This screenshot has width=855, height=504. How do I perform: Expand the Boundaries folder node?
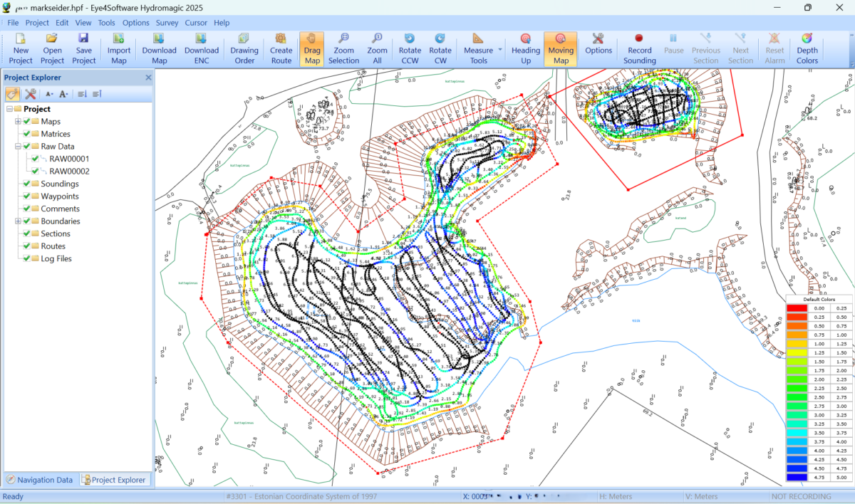[x=18, y=221]
